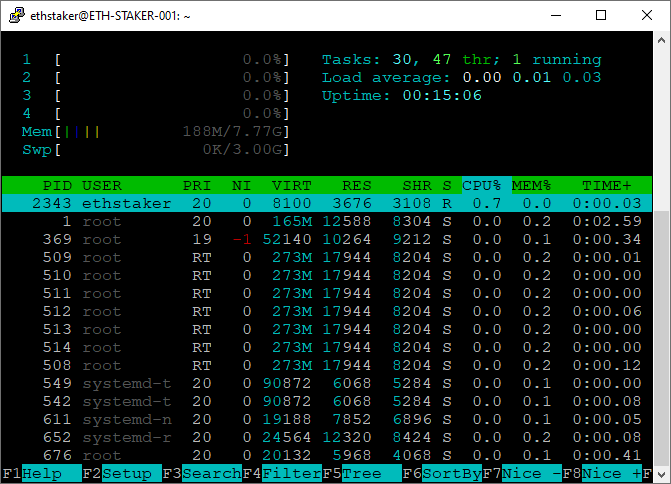671x484 pixels.
Task: Click the Uptime 00:15:06 line
Action: [x=402, y=95]
